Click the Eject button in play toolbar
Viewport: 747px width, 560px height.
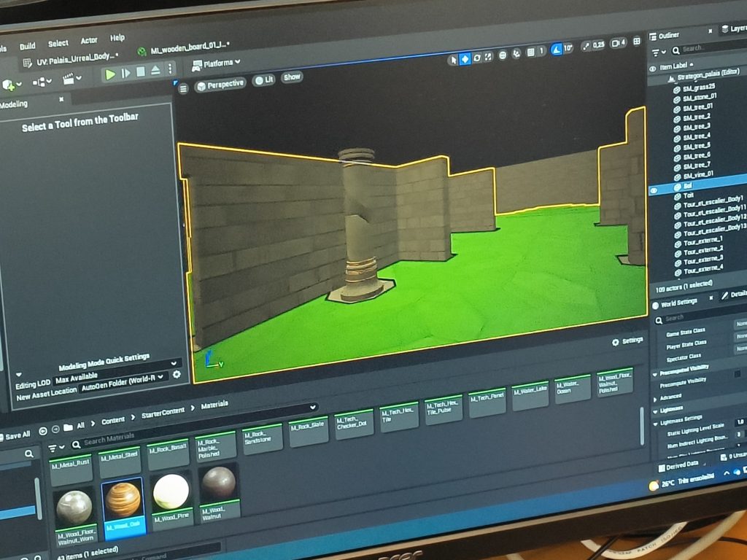pos(155,71)
